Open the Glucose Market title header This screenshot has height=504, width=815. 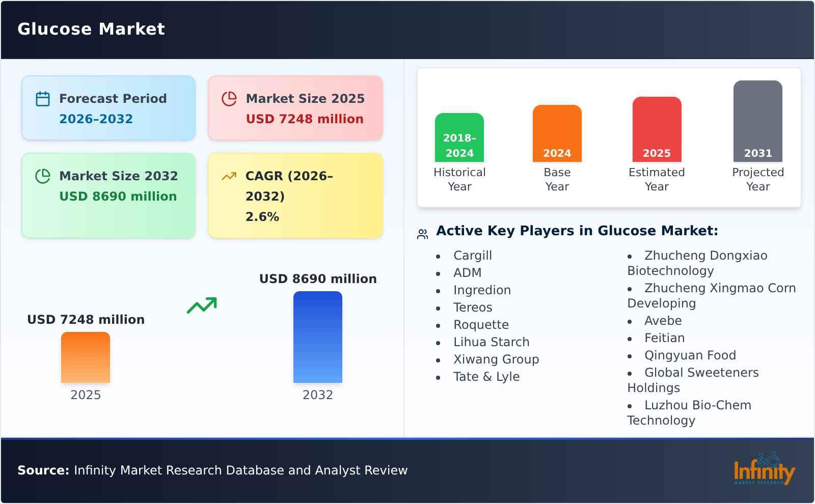tap(92, 29)
